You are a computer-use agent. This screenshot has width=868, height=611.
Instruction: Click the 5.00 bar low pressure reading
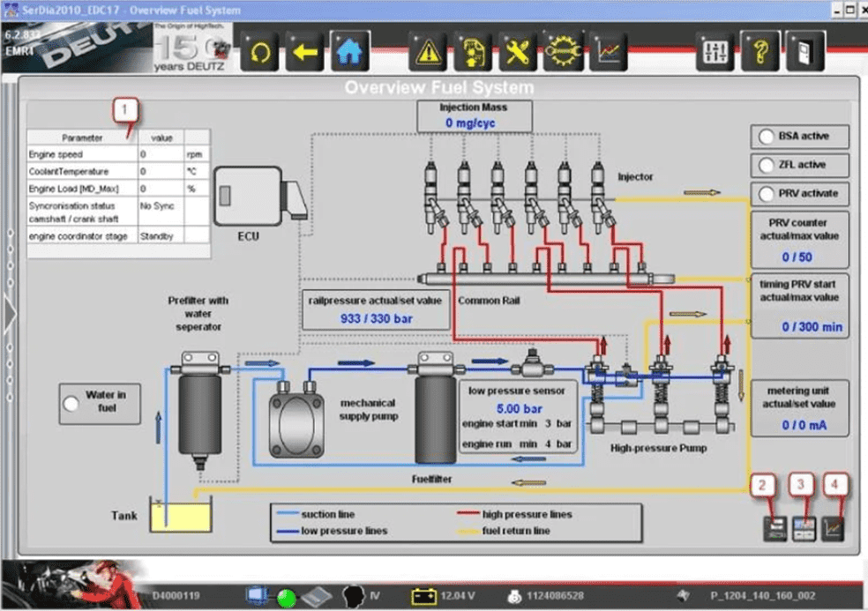click(519, 408)
